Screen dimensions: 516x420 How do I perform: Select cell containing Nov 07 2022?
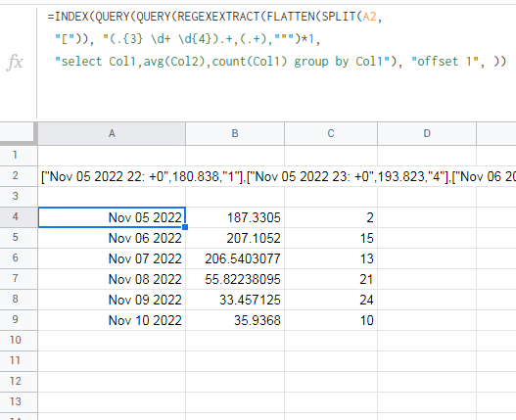pos(112,258)
